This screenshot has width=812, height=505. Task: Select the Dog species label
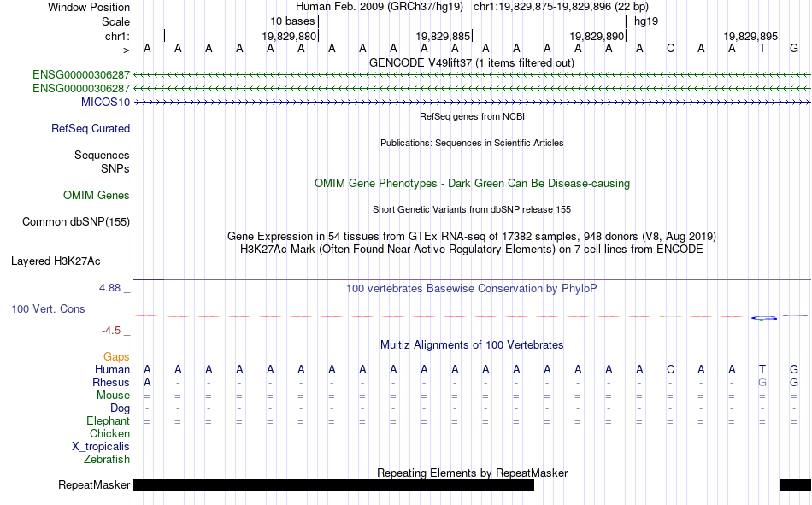coord(120,408)
